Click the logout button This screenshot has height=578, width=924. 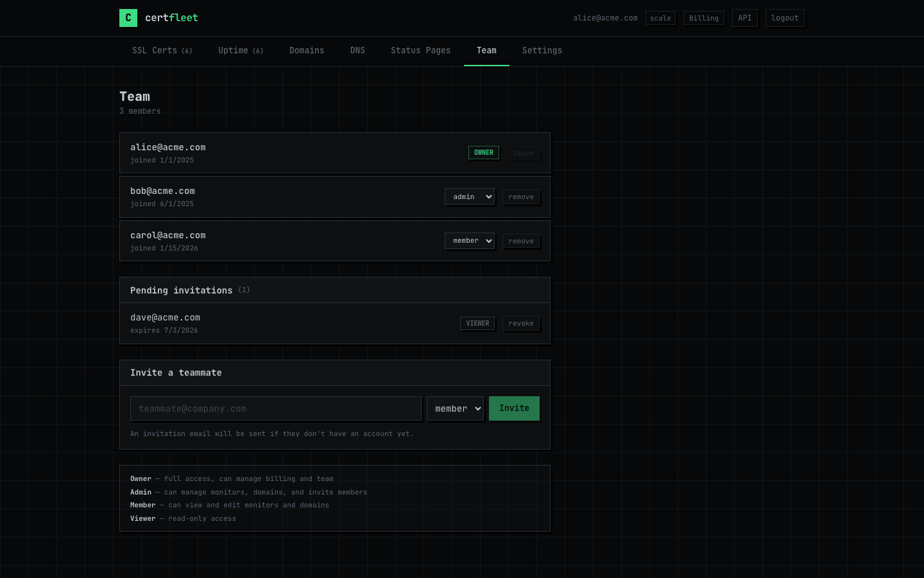(x=785, y=18)
